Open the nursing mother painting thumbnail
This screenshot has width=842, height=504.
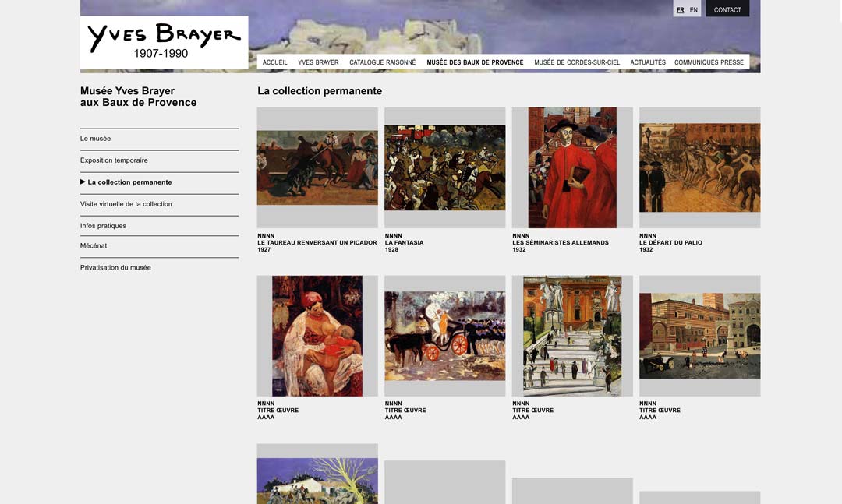(317, 336)
